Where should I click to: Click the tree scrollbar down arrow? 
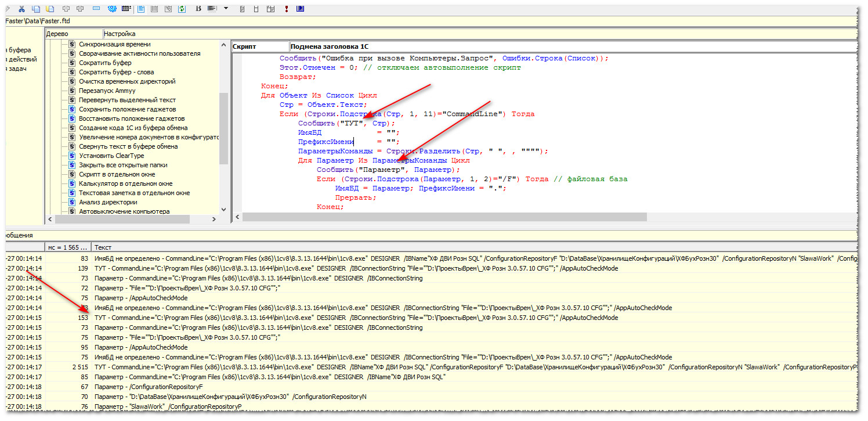click(x=224, y=210)
